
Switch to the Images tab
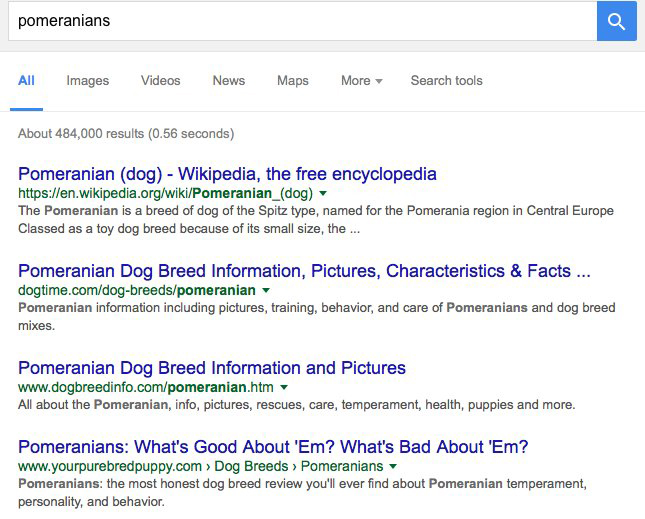pos(88,81)
